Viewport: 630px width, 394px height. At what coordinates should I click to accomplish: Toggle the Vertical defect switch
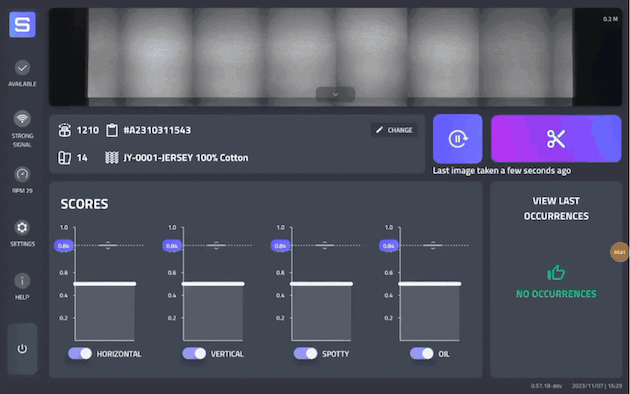click(x=194, y=353)
